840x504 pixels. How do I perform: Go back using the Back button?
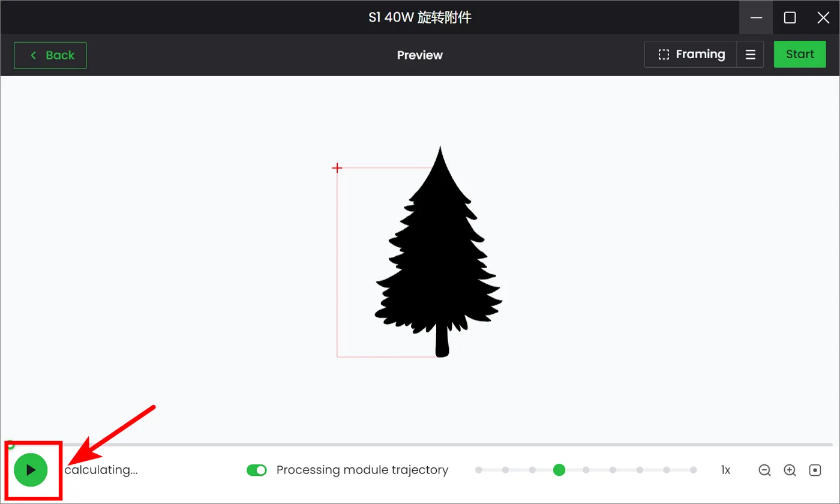(50, 55)
